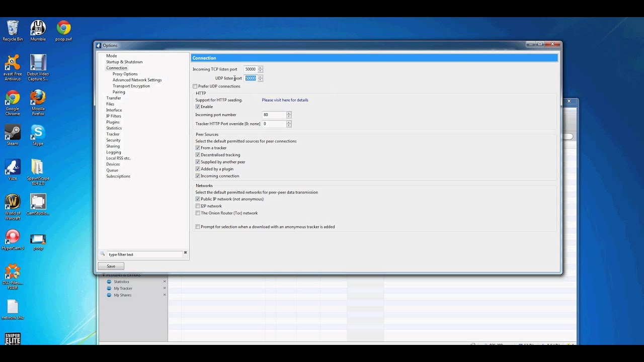Image resolution: width=644 pixels, height=362 pixels.
Task: Open the SpawnScape 614 2.0 folder
Action: (38, 172)
